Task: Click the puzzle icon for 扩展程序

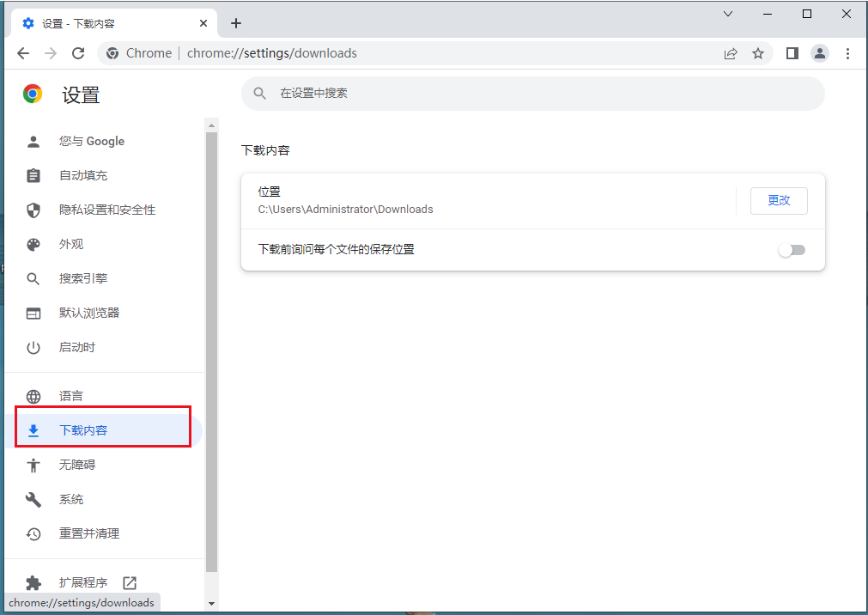Action: point(33,582)
